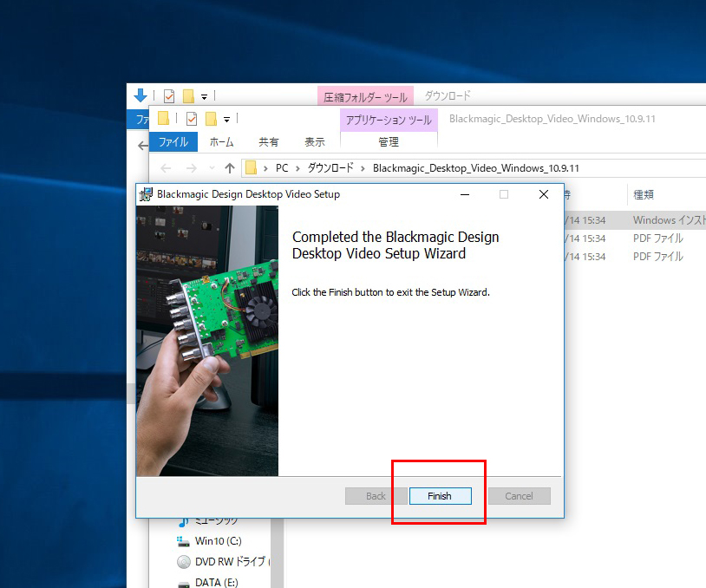Expand the chevron after PC in the address bar
This screenshot has height=588, width=706.
click(297, 168)
